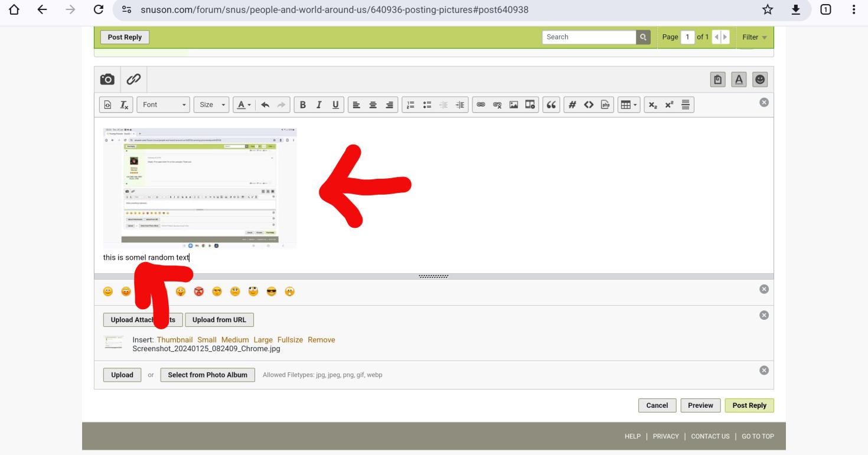This screenshot has width=868, height=455.
Task: Click the camera icon above the editor
Action: 107,79
